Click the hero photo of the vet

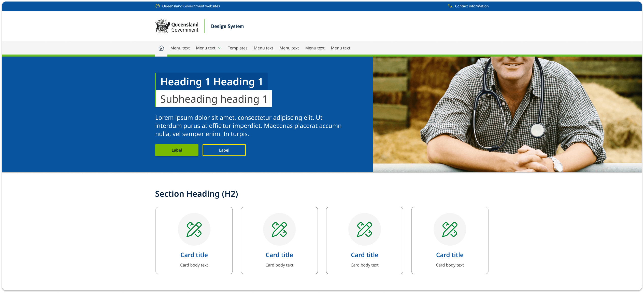[x=507, y=114]
